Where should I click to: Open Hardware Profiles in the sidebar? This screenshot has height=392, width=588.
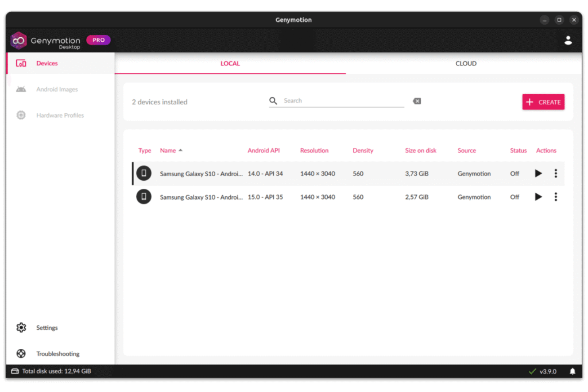60,115
